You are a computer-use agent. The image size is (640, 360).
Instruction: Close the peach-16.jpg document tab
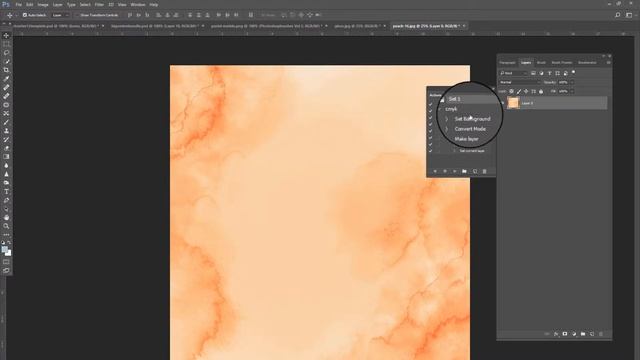pyautogui.click(x=464, y=26)
